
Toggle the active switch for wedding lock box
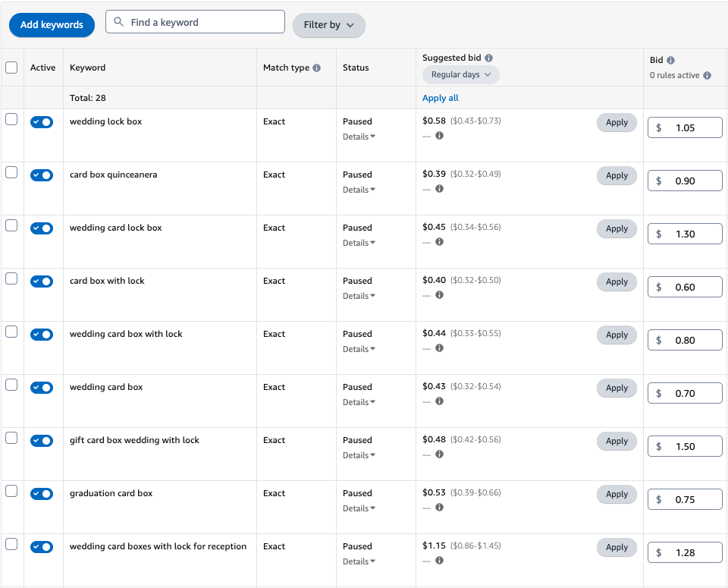42,122
